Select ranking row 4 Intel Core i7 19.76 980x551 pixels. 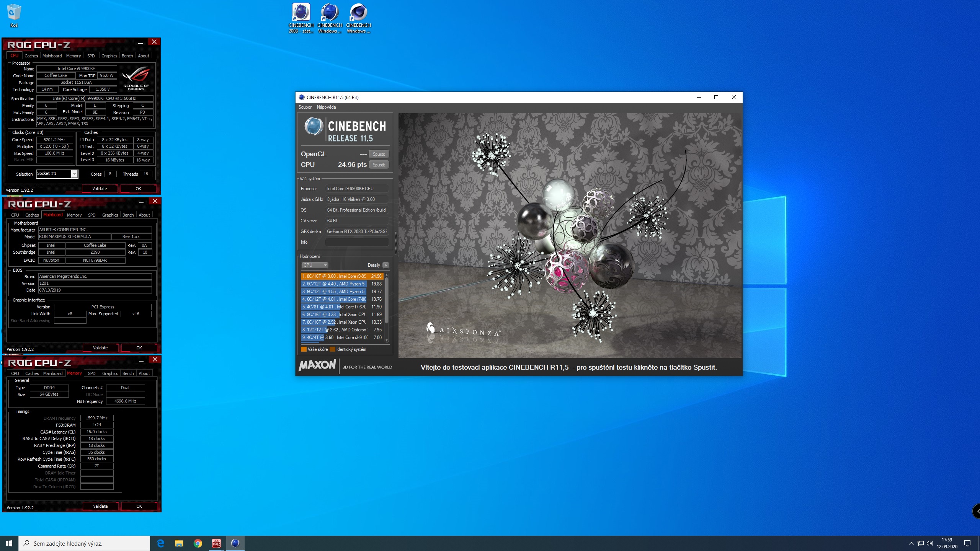tap(342, 299)
